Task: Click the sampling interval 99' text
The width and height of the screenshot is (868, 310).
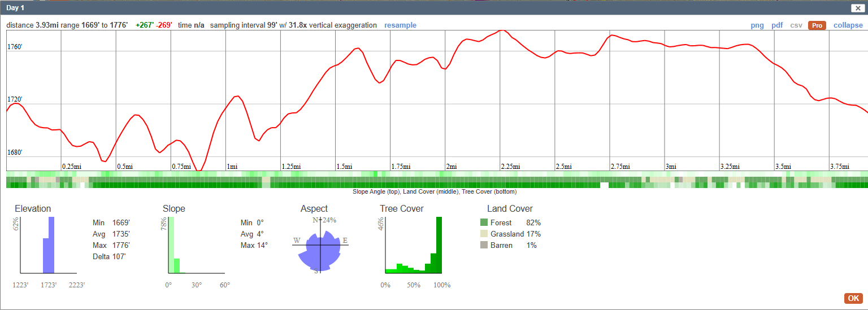Action: tap(244, 25)
